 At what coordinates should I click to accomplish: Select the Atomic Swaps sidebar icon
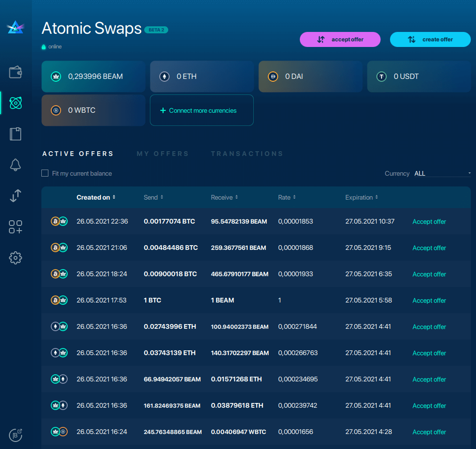pyautogui.click(x=16, y=103)
